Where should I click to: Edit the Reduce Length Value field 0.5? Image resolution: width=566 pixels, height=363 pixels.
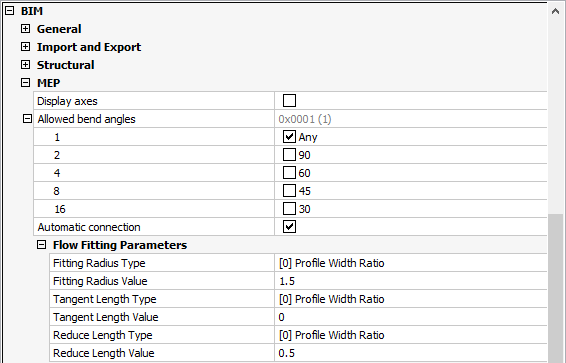(411, 353)
